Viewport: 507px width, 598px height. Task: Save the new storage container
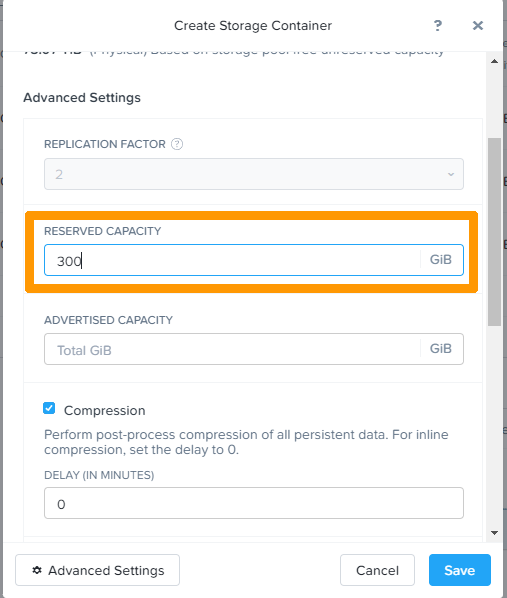[x=460, y=570]
